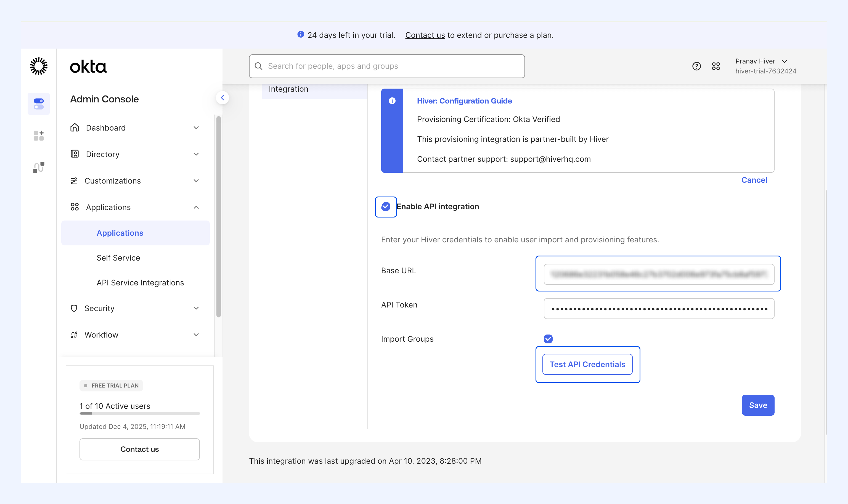Click Test API Credentials button

click(x=587, y=364)
